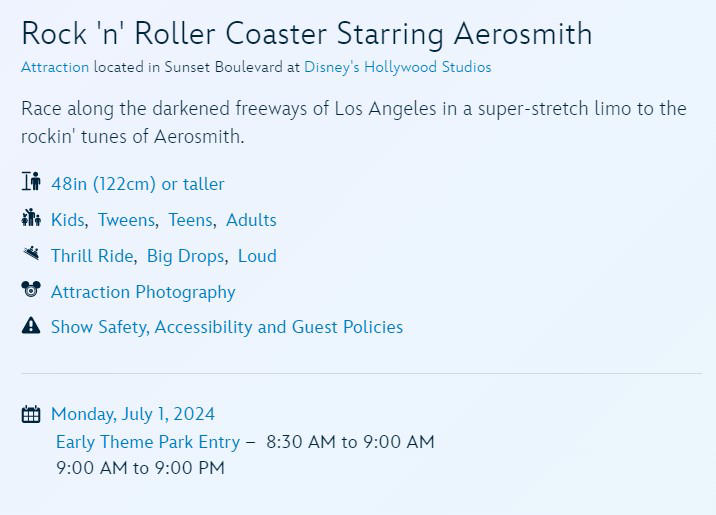Open the Loud tag link

pos(257,256)
